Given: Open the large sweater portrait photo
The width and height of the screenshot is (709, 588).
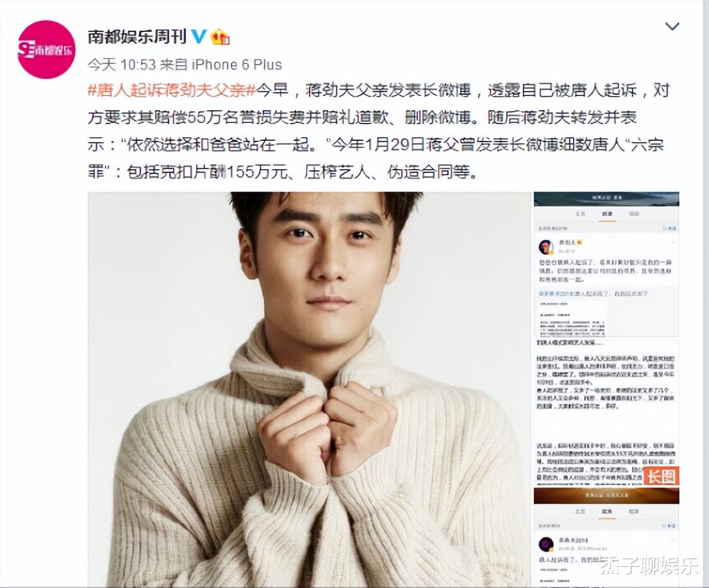Looking at the screenshot, I should (309, 390).
